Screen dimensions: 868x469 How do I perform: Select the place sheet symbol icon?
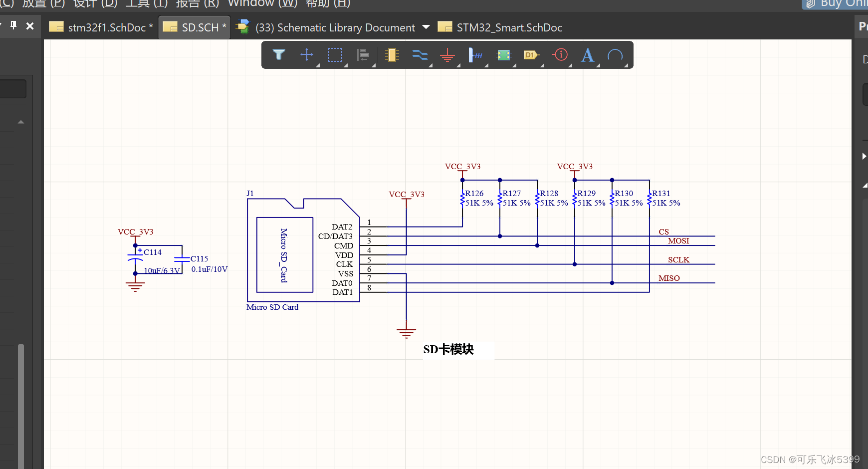coord(504,54)
